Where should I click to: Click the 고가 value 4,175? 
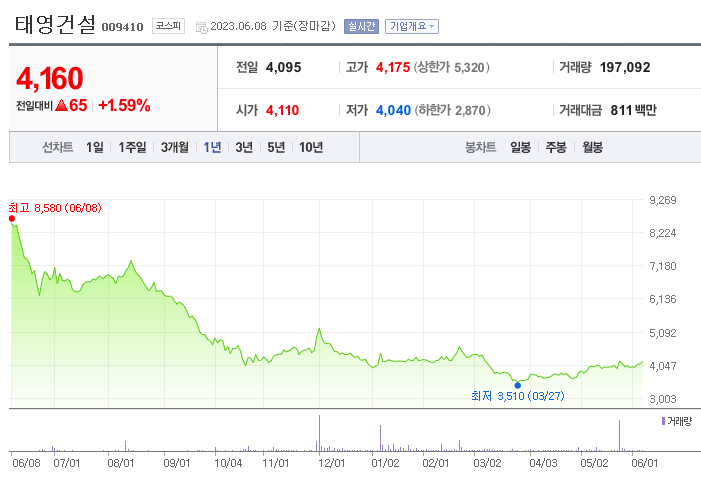(393, 68)
